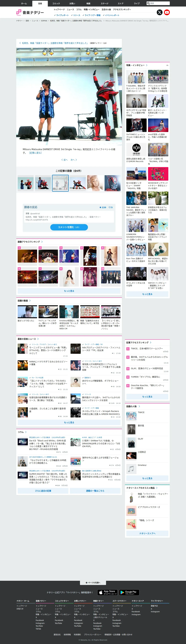Switch to ストア tab
Viewport: 186px width, 644px height.
pos(121,3)
